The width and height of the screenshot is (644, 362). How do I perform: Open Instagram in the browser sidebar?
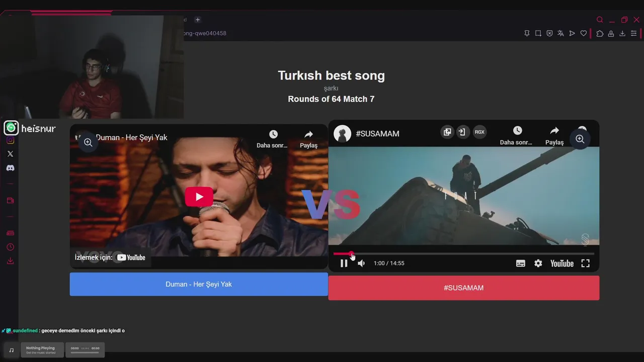(10, 140)
